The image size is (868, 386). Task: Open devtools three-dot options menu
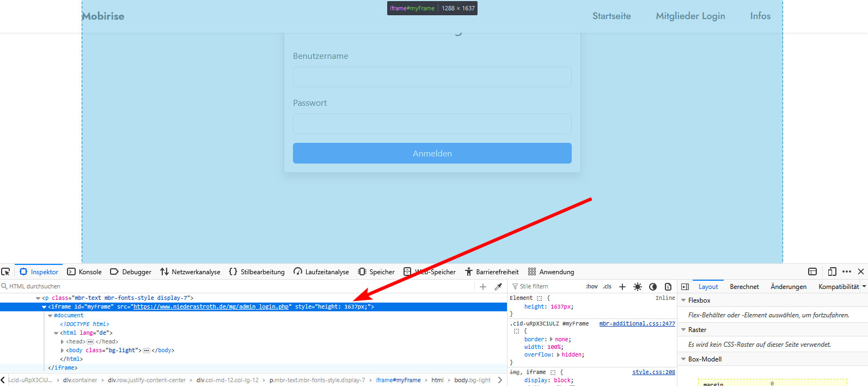pyautogui.click(x=847, y=272)
